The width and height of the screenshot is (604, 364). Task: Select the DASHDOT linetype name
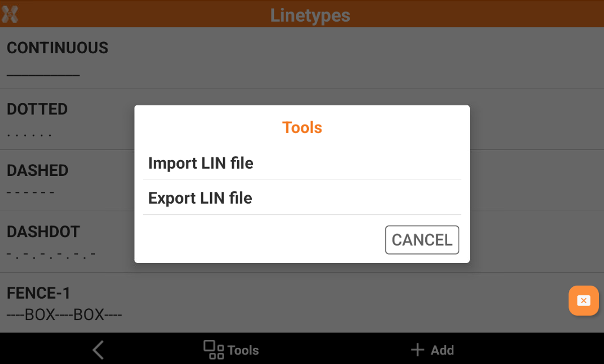tap(43, 232)
